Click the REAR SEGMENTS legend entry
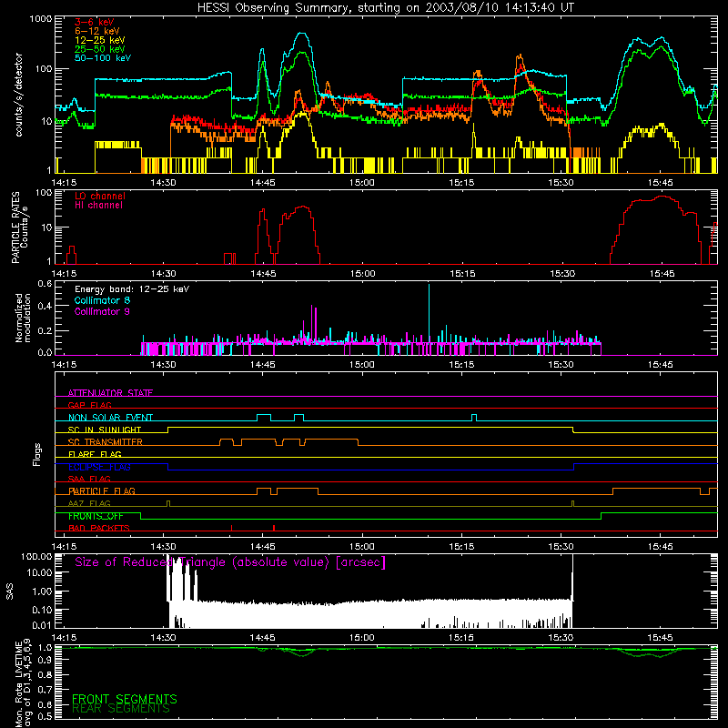728x728 pixels. [121, 709]
